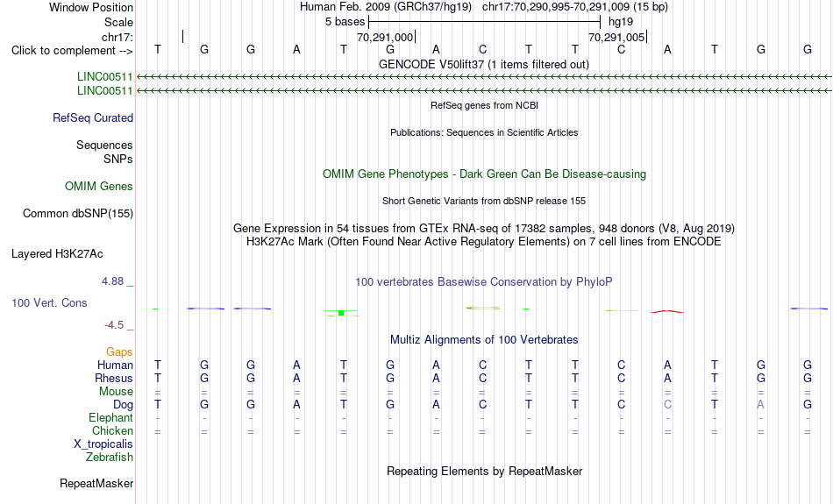Select the 'Rhesus' alignment row label

114,378
